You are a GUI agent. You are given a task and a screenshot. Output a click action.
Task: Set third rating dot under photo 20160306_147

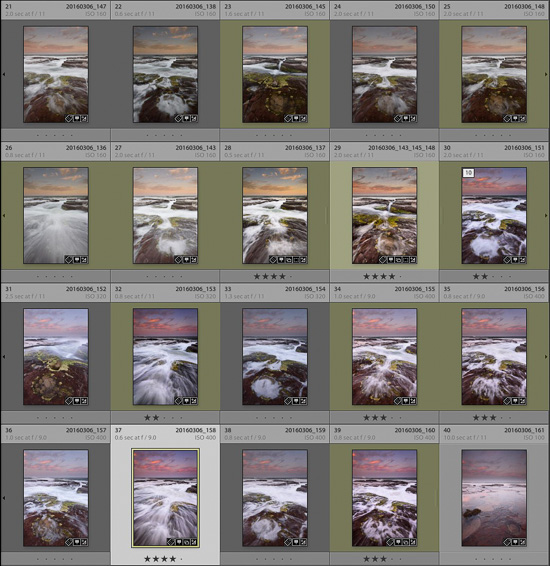pyautogui.click(x=55, y=135)
